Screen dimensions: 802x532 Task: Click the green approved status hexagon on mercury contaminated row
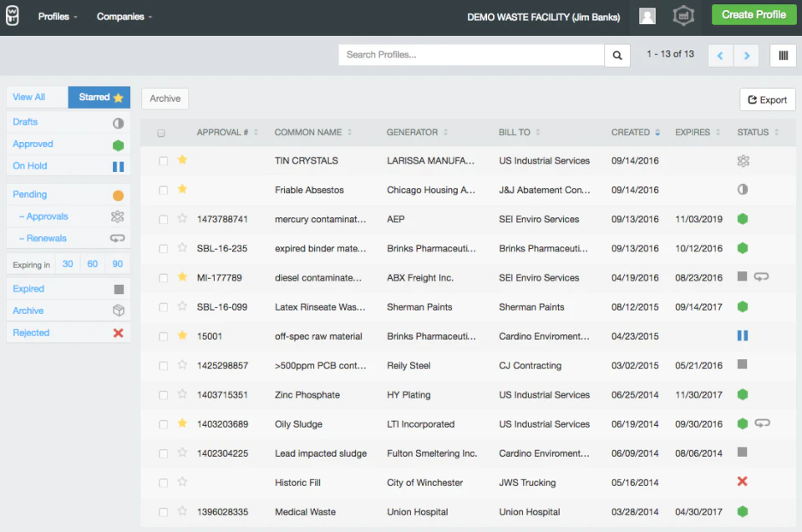pyautogui.click(x=740, y=219)
